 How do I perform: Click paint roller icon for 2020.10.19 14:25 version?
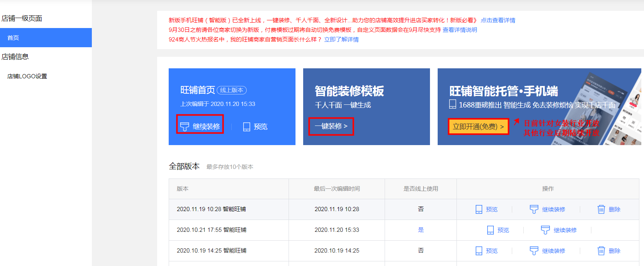click(534, 251)
